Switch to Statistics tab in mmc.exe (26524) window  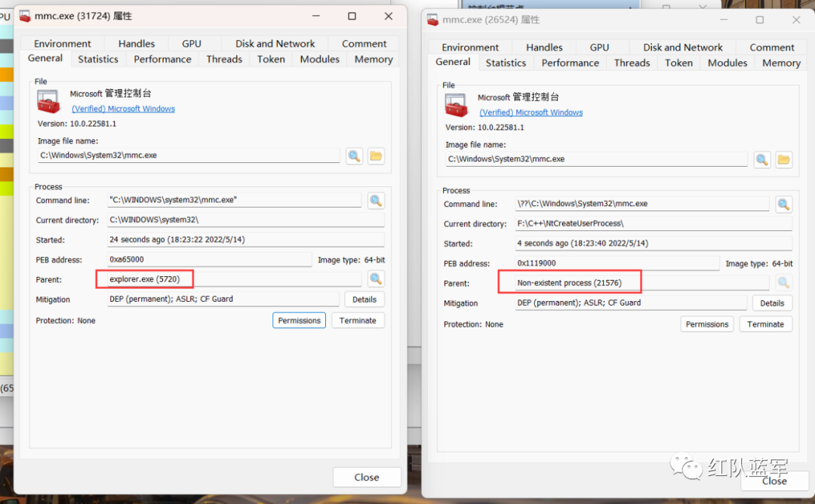coord(506,63)
